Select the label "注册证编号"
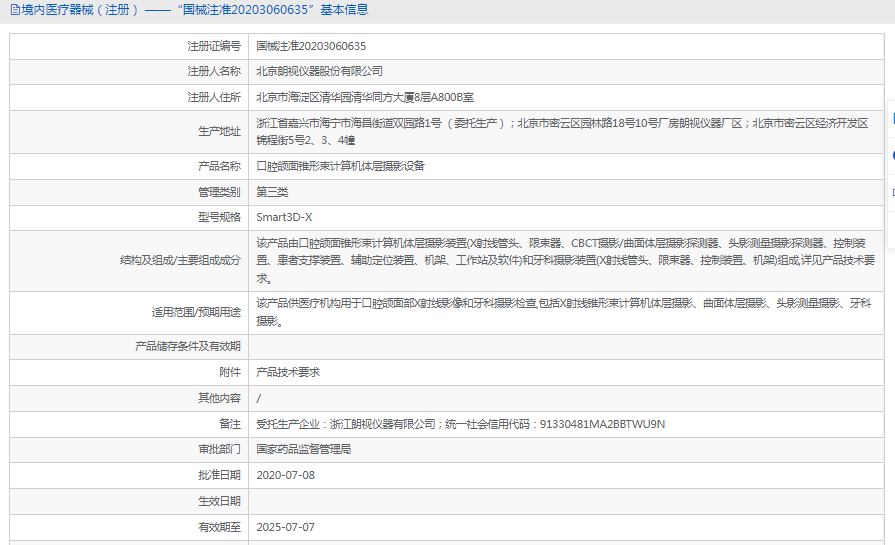 pos(214,46)
